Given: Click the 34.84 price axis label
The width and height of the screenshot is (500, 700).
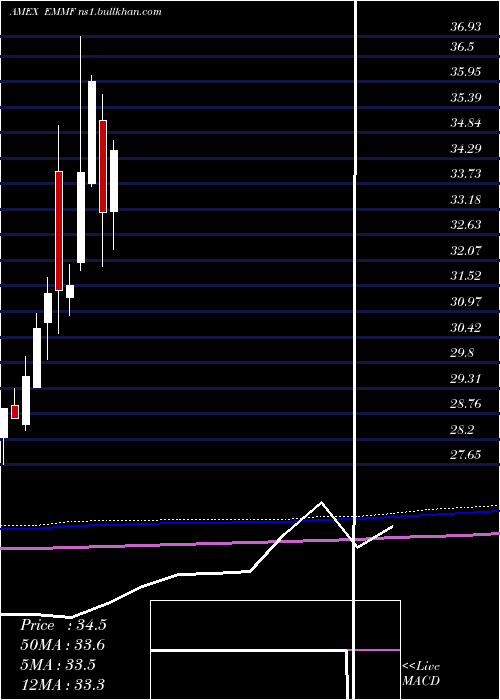Looking at the screenshot, I should click(x=466, y=122).
